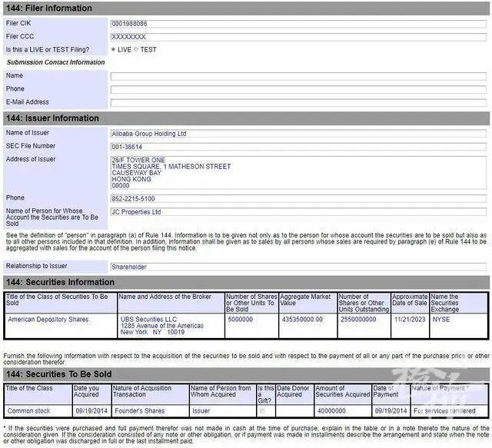Click the Filer CCC input field
This screenshot has width=492, height=448.
click(298, 37)
